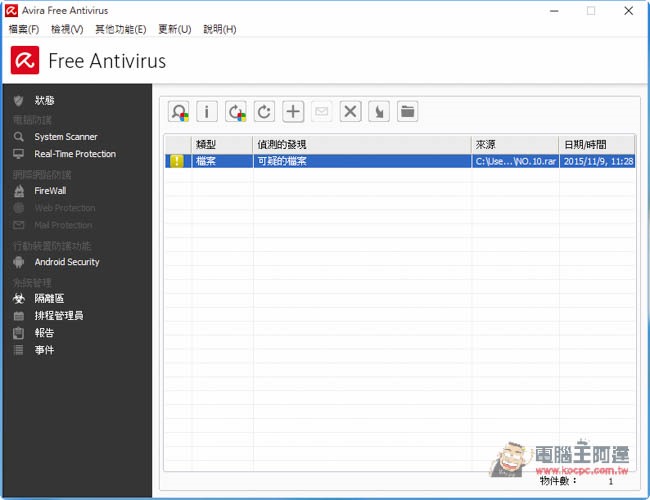This screenshot has width=650, height=500.
Task: Open Real-Time Protection section
Action: [75, 154]
